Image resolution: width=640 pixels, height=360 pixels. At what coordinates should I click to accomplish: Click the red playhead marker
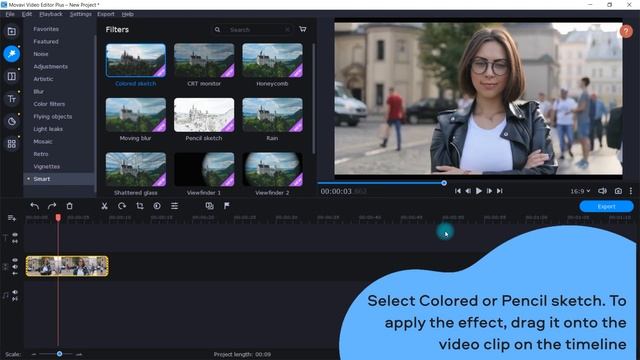[x=58, y=218]
